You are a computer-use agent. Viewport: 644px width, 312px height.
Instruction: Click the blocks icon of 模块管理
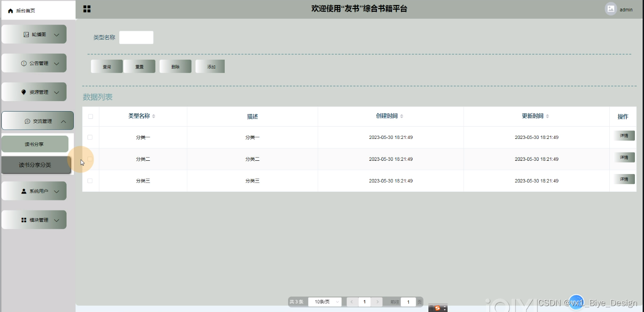pyautogui.click(x=24, y=220)
